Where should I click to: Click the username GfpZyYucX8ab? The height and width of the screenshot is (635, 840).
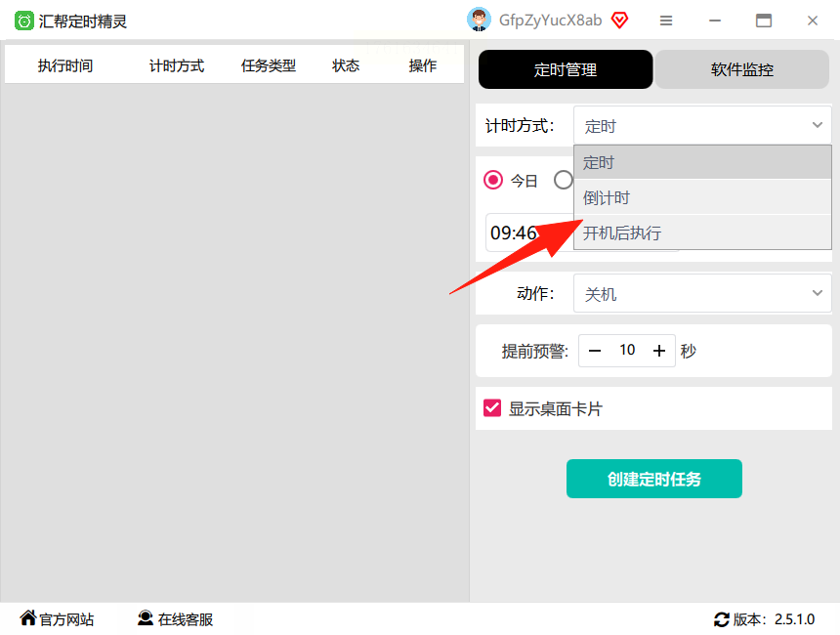[x=550, y=21]
